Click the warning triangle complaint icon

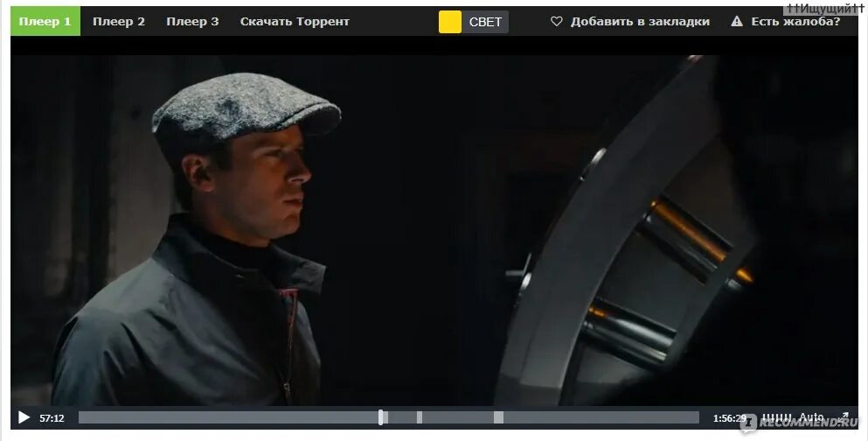pos(736,22)
